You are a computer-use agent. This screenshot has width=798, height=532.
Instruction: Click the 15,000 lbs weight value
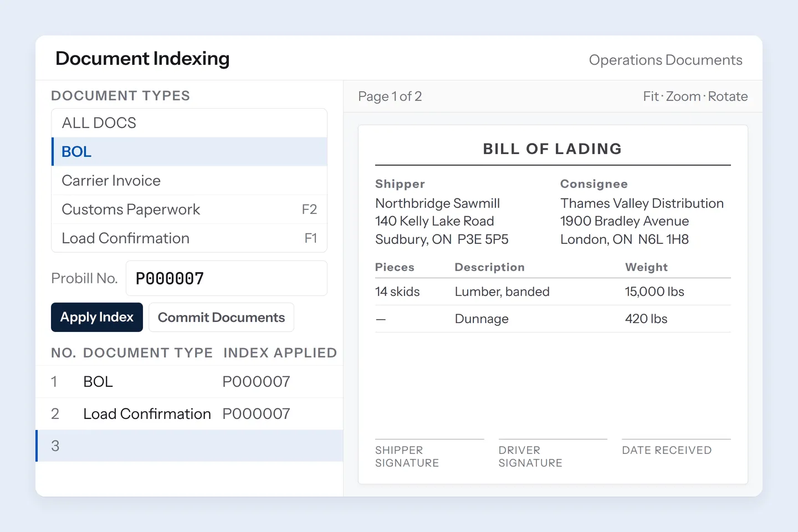(654, 291)
